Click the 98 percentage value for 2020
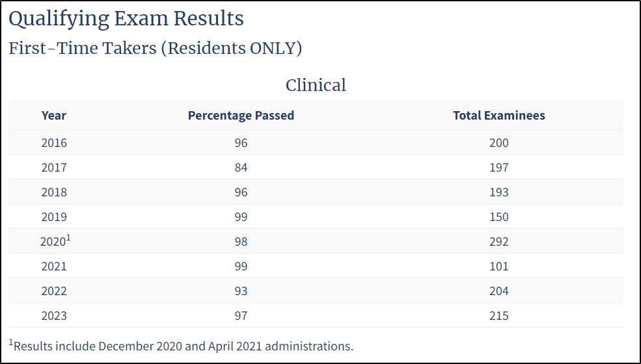This screenshot has width=641, height=364. click(241, 242)
